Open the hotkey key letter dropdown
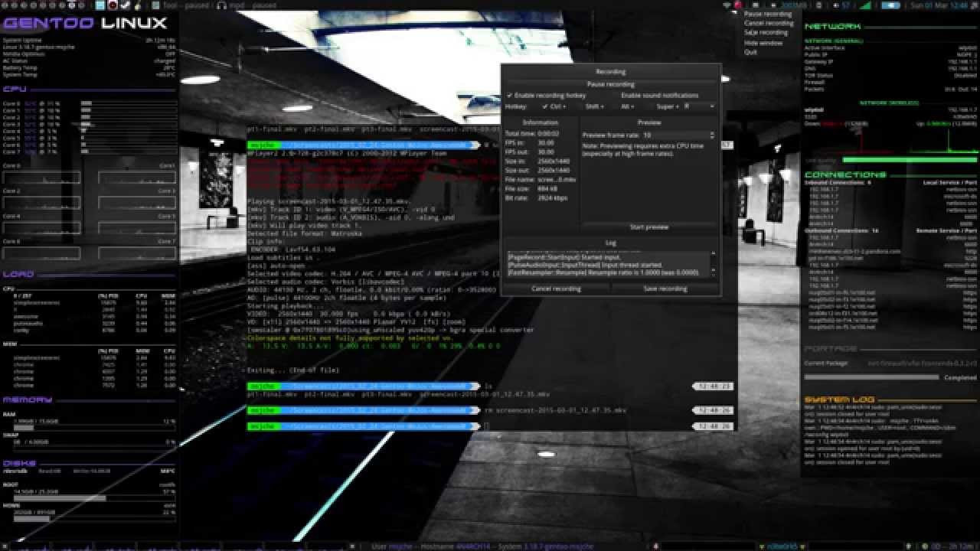The width and height of the screenshot is (980, 551). (698, 106)
